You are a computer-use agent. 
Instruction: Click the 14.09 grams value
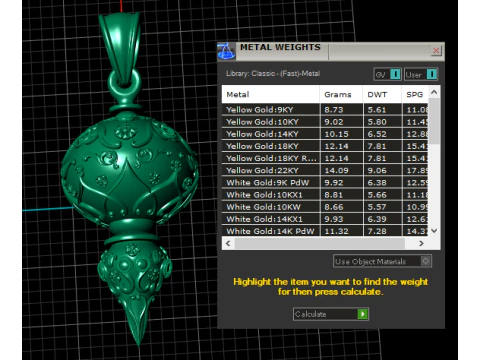tap(336, 171)
